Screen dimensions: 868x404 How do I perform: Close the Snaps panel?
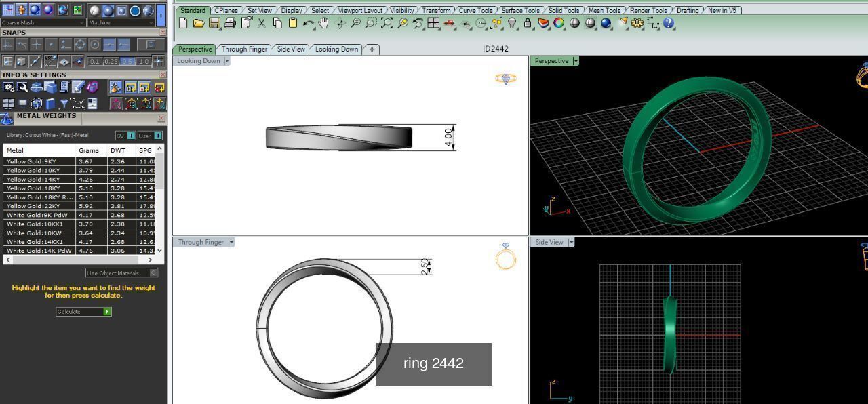coord(162,33)
